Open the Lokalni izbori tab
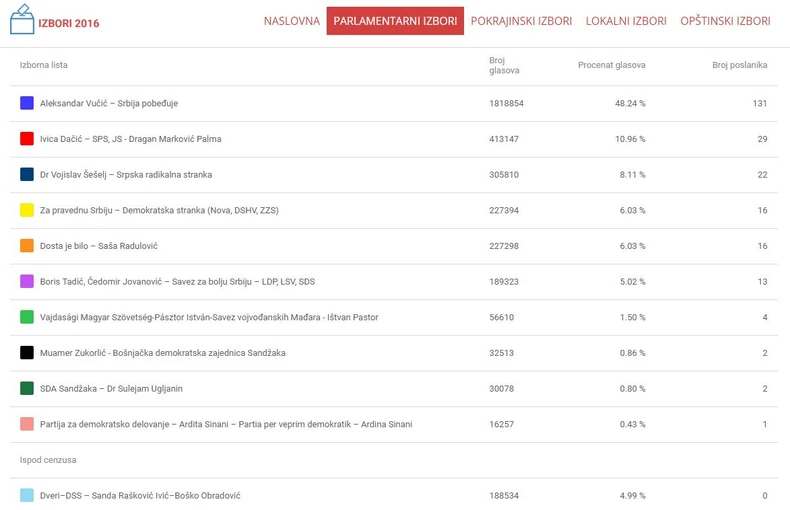Screen dimensions: 790x510 (626, 21)
